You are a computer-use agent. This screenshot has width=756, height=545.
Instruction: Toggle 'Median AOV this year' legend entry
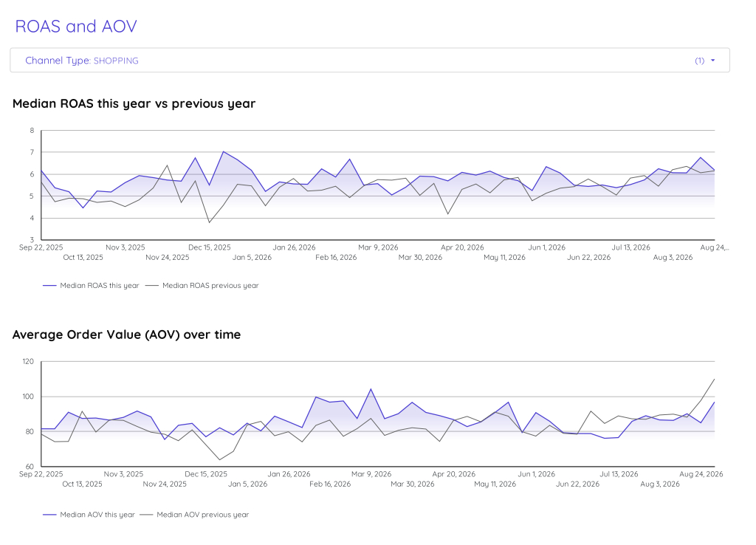(x=89, y=515)
